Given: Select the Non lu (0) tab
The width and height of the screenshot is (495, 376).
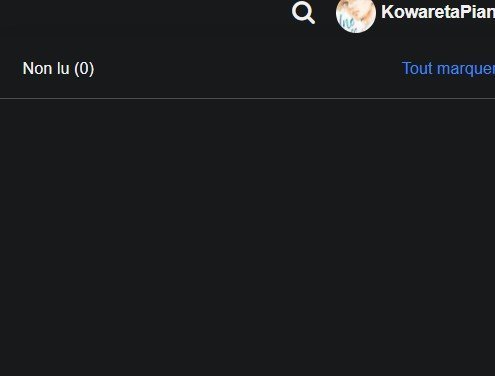Looking at the screenshot, I should point(58,69).
